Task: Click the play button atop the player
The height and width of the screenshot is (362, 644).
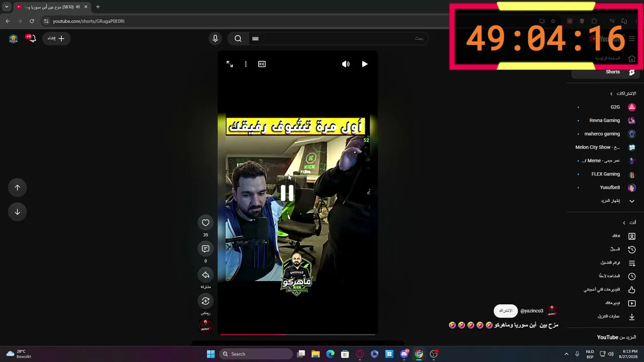Action: (x=365, y=64)
